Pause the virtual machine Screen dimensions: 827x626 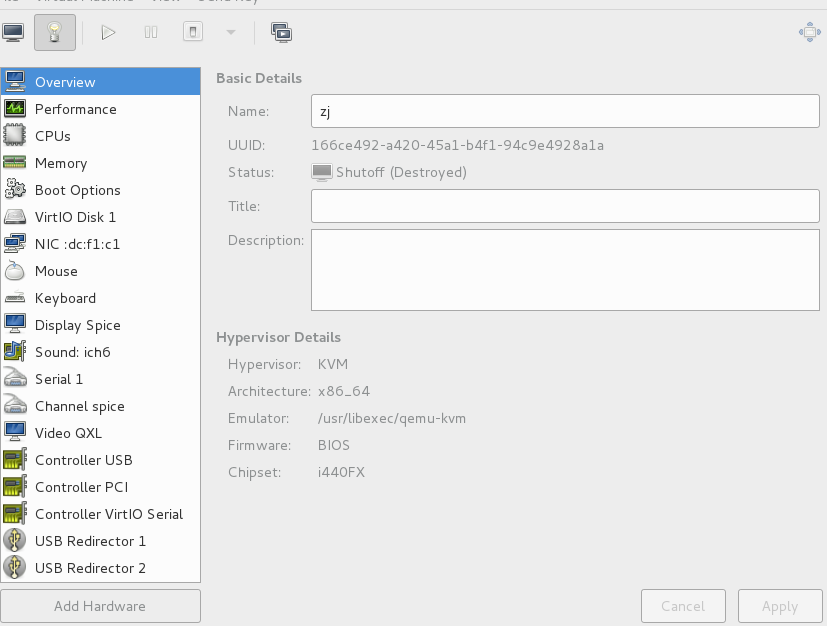coord(151,33)
